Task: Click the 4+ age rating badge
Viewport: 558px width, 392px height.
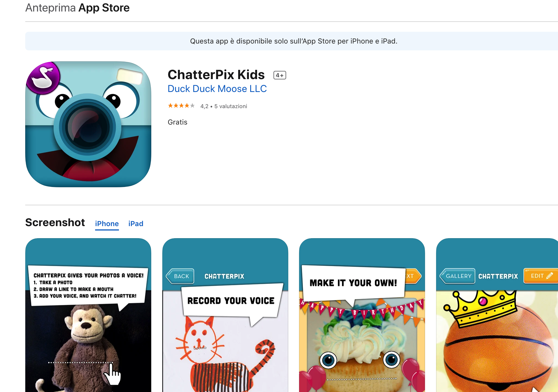Action: pyautogui.click(x=280, y=75)
